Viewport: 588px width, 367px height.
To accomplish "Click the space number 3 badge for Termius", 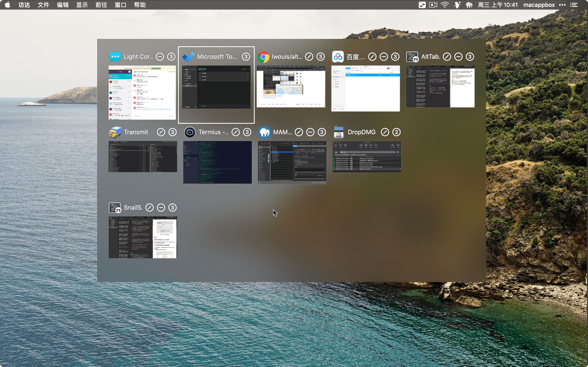I will coord(247,132).
